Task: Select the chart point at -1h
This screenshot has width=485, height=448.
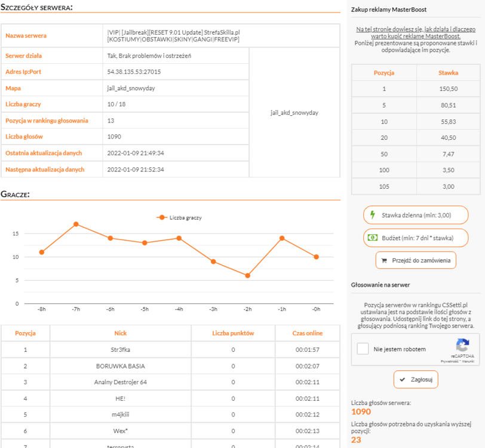Action: [282, 238]
